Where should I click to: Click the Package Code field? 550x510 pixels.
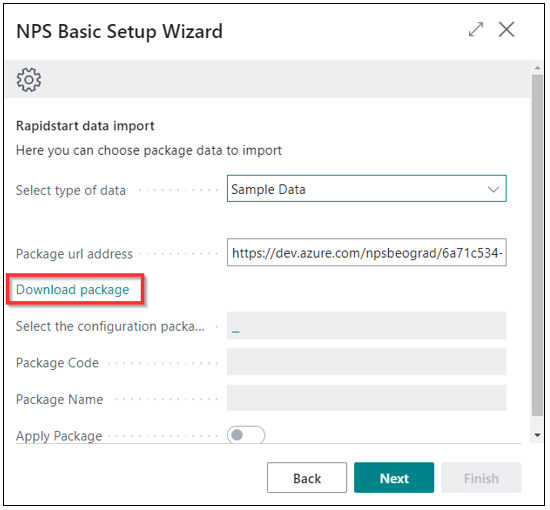(x=367, y=362)
